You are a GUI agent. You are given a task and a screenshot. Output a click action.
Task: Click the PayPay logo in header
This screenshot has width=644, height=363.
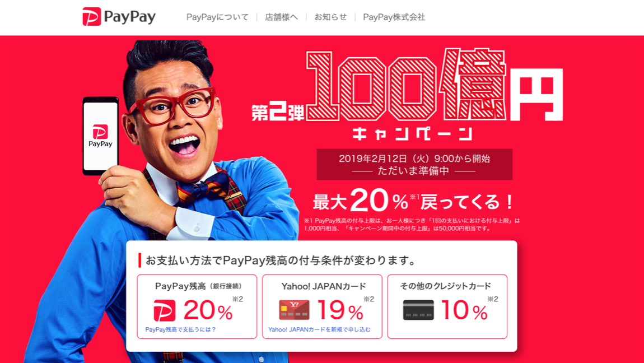[119, 17]
